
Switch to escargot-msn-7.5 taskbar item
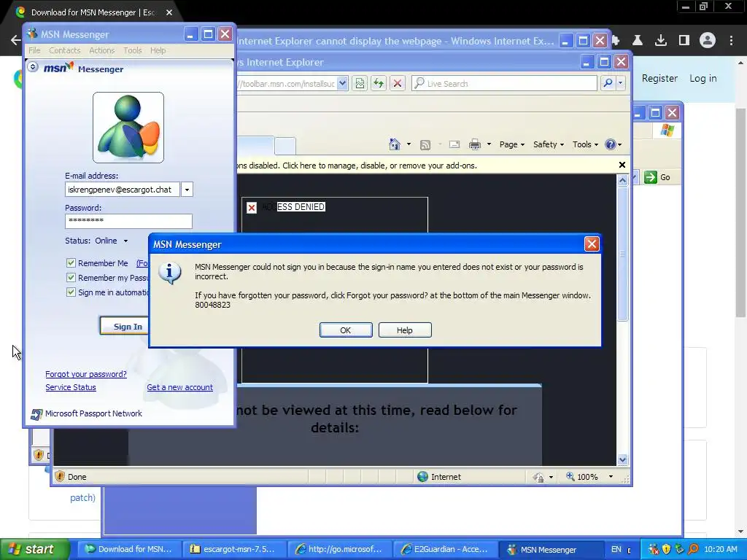pos(233,549)
